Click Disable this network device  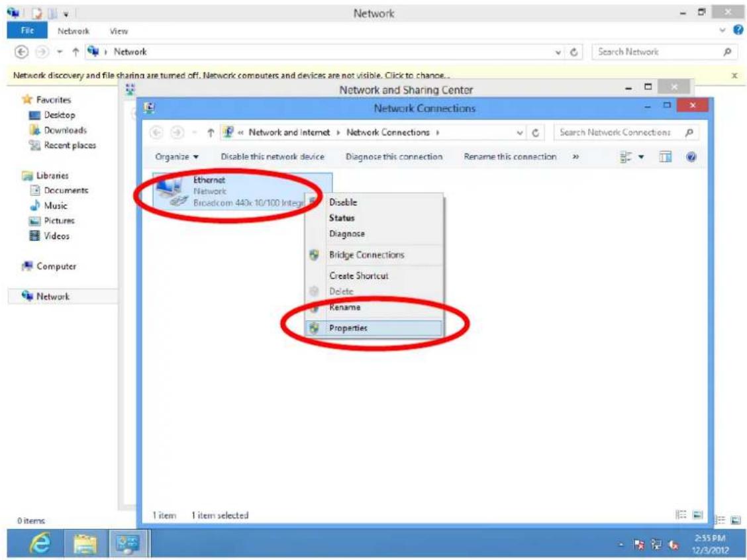[272, 157]
